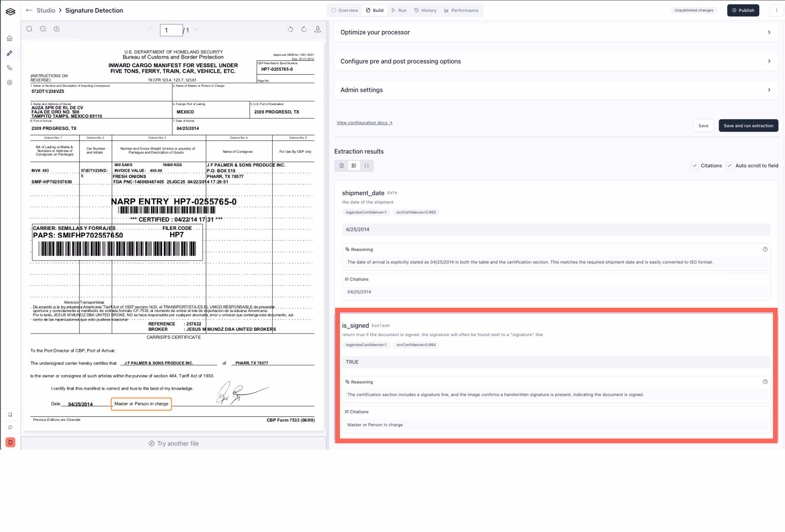785x532 pixels.
Task: Toggle Auto scroll to field checkbox
Action: point(729,166)
